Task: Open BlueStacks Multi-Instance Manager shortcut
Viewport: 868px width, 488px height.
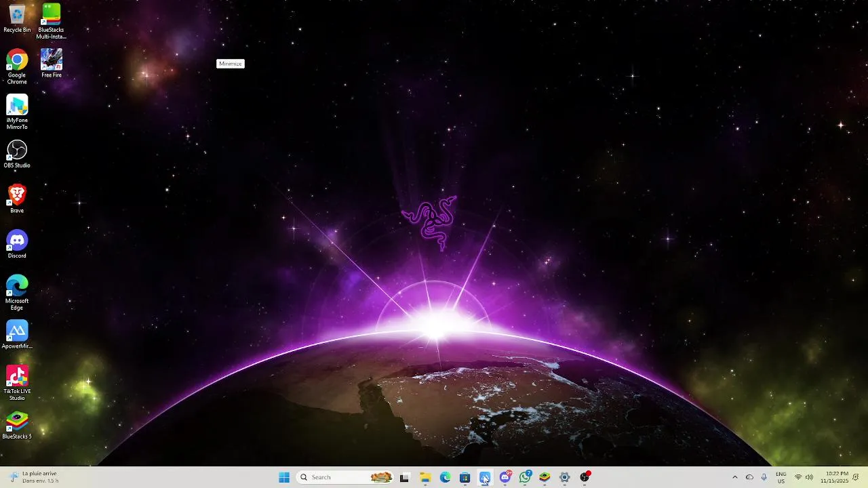Action: pos(51,22)
